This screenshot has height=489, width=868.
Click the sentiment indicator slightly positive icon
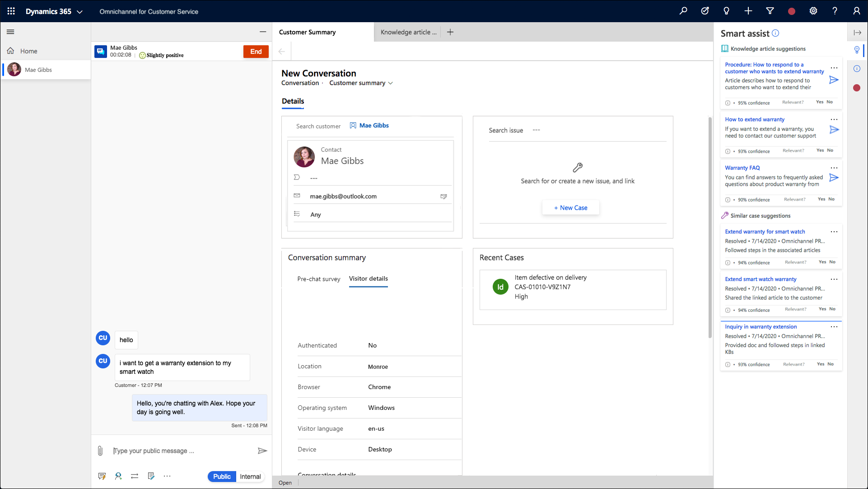(x=142, y=55)
